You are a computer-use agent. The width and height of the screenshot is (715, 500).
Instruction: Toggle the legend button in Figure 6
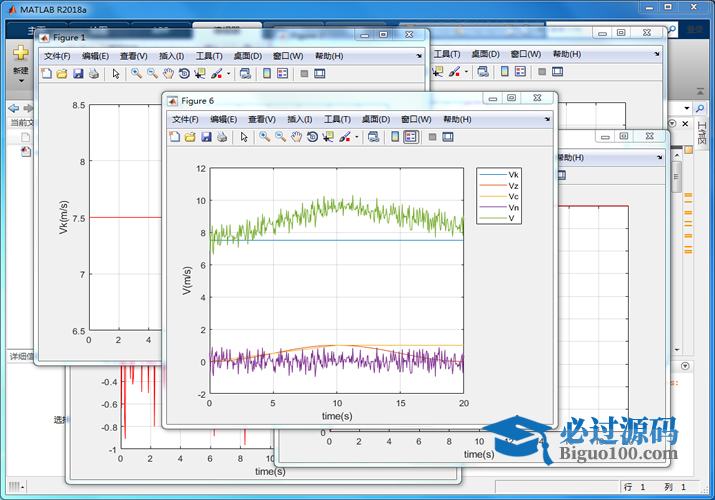(411, 137)
